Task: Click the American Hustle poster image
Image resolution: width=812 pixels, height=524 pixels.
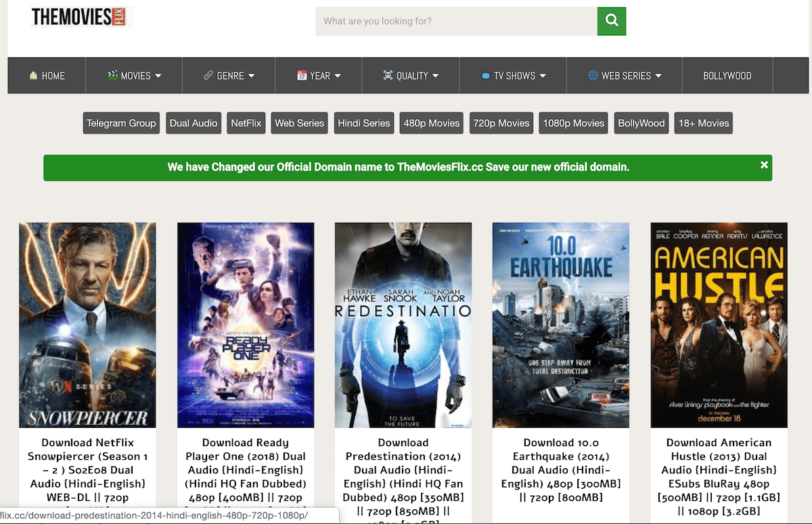Action: pyautogui.click(x=719, y=325)
